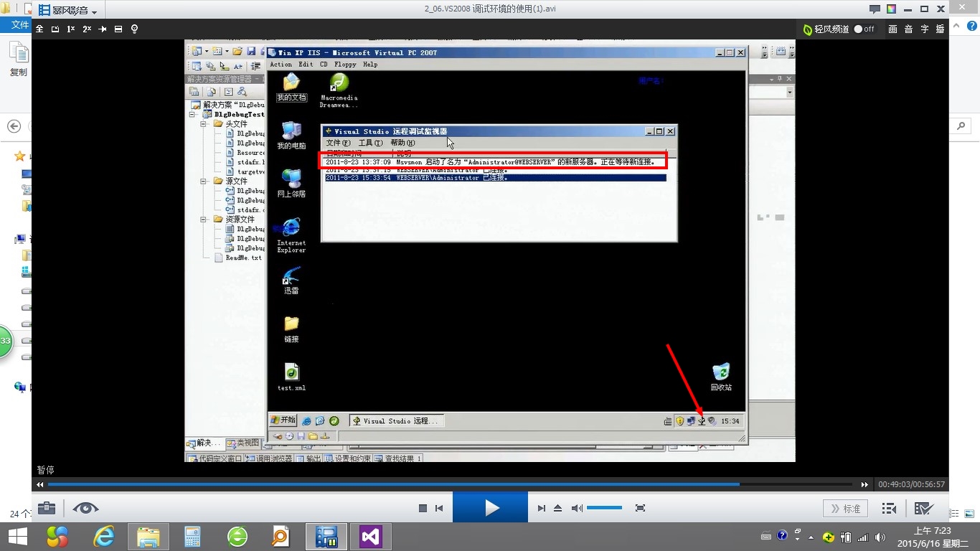Open File Explorer from taskbar

click(x=149, y=537)
